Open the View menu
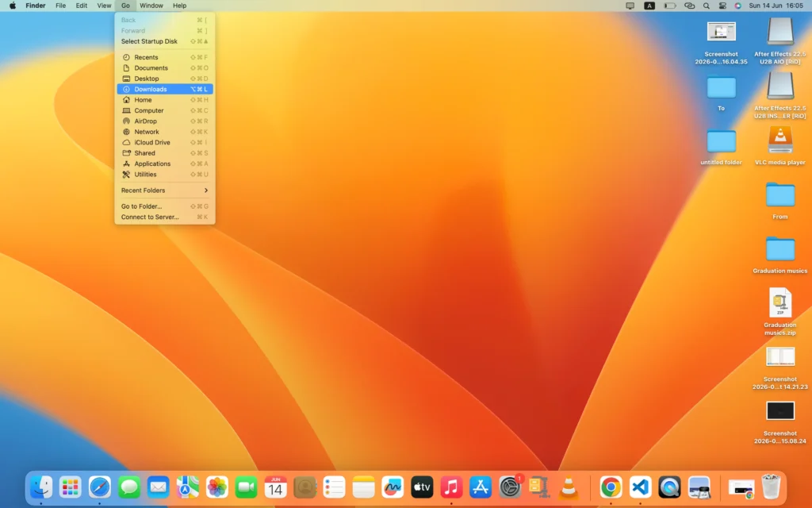The image size is (812, 508). 104,6
